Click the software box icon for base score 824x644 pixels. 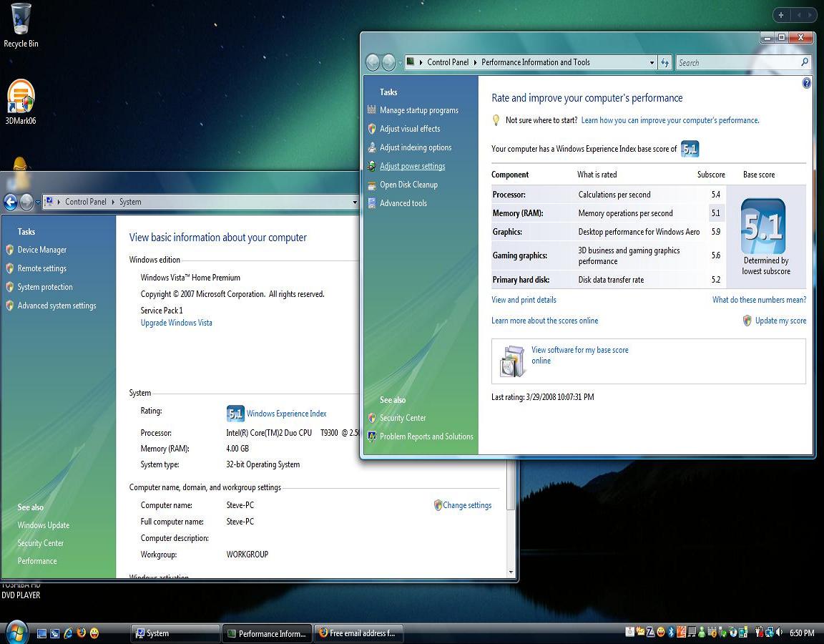pos(512,361)
